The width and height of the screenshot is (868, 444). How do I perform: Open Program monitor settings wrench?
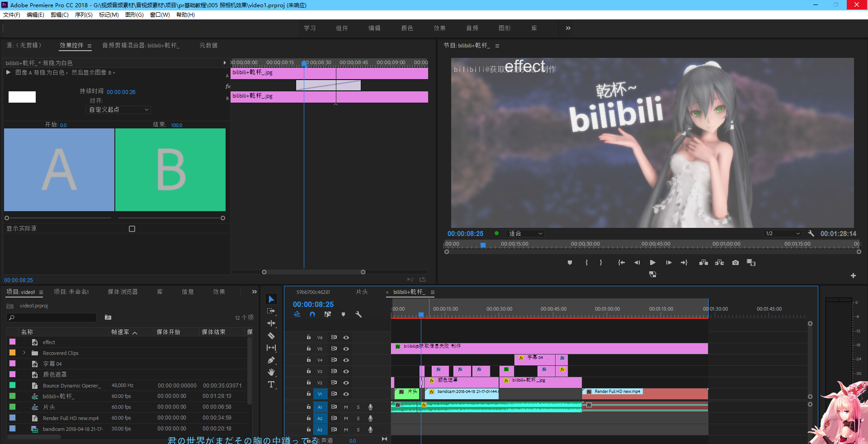(x=811, y=233)
